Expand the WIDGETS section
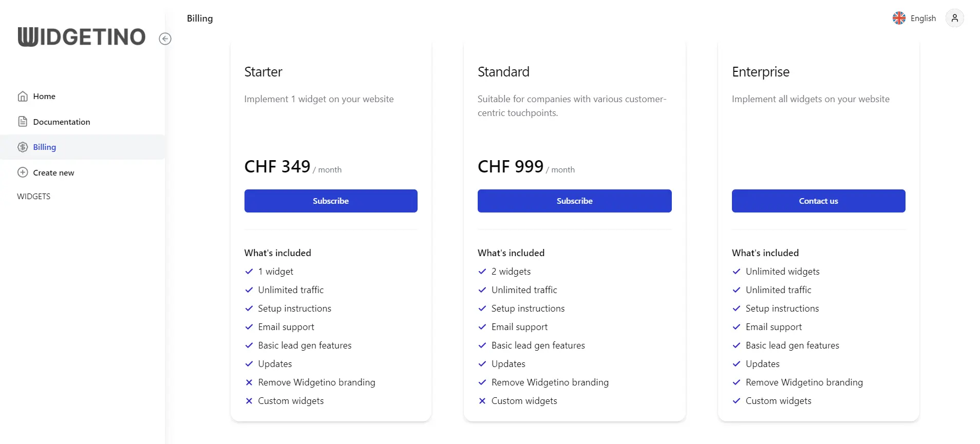Image resolution: width=980 pixels, height=444 pixels. point(33,196)
